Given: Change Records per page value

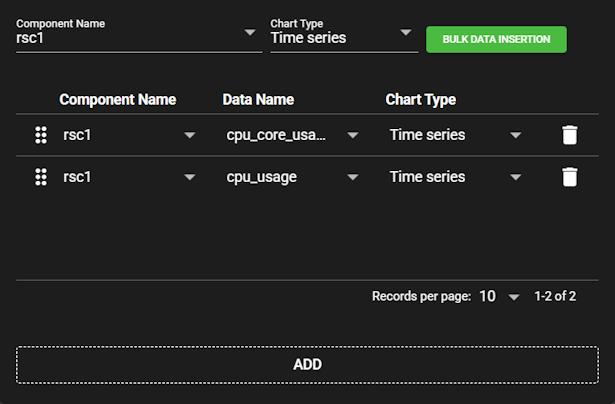Looking at the screenshot, I should click(x=500, y=297).
